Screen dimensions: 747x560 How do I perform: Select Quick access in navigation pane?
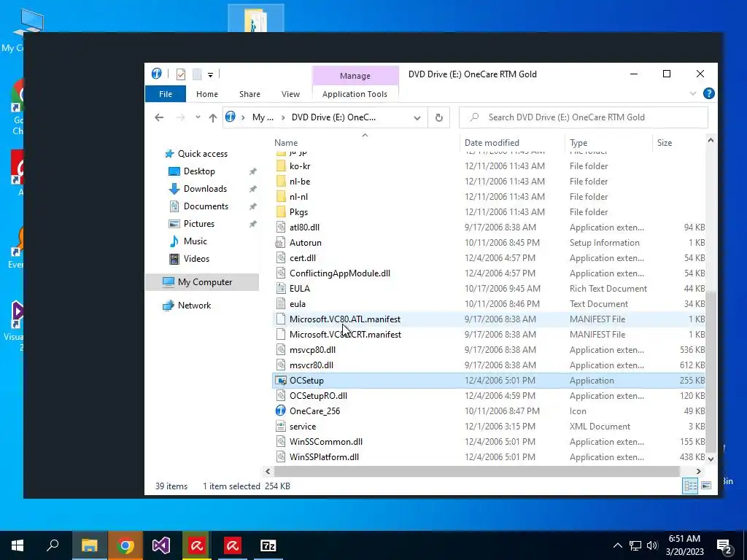(x=203, y=153)
